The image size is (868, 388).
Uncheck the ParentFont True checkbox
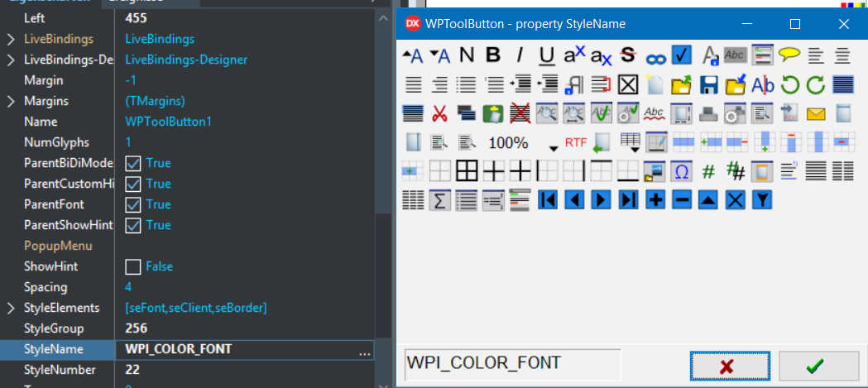pyautogui.click(x=133, y=204)
